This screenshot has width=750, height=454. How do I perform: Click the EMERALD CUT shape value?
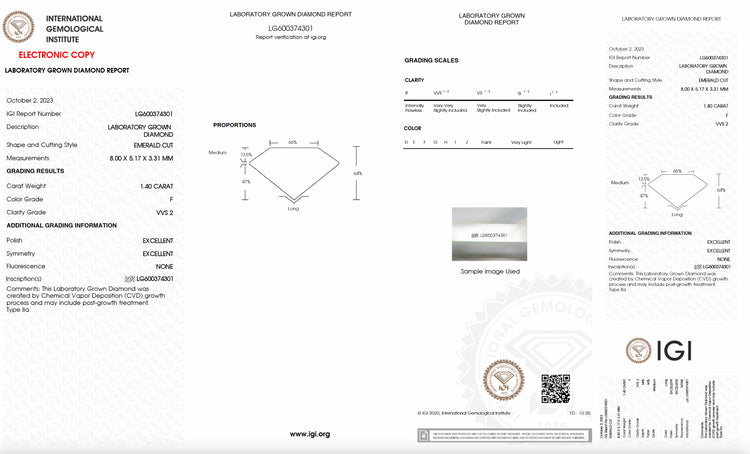tap(153, 145)
